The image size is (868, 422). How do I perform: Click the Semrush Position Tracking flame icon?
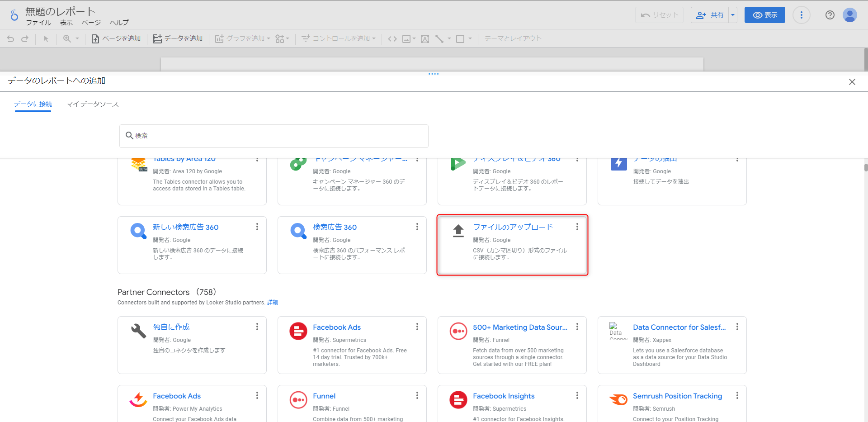tap(618, 400)
